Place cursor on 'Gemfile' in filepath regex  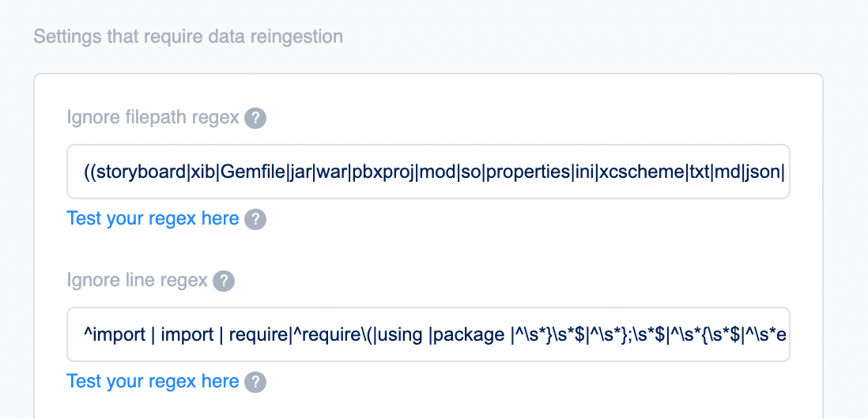coord(253,172)
